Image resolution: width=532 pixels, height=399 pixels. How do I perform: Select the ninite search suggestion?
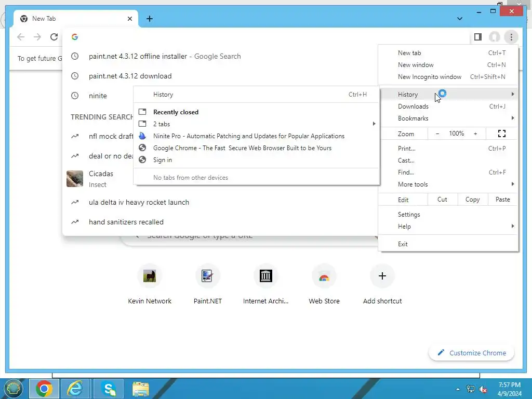coord(98,96)
